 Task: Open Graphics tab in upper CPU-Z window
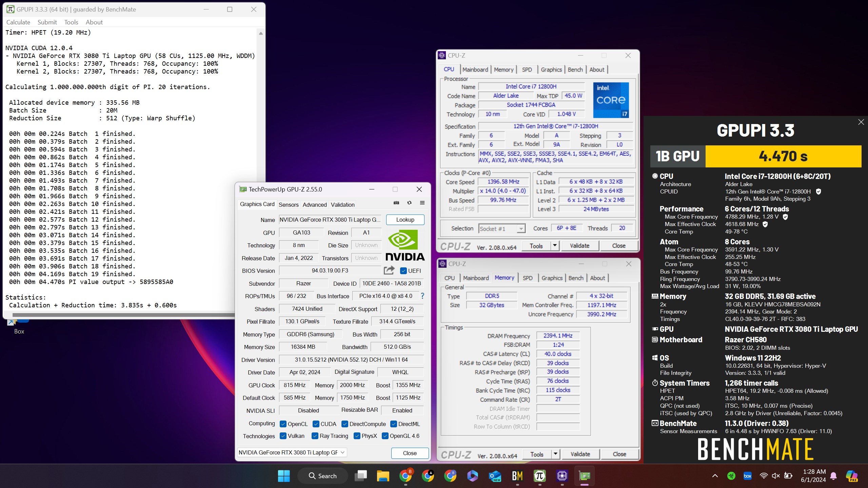click(x=551, y=69)
